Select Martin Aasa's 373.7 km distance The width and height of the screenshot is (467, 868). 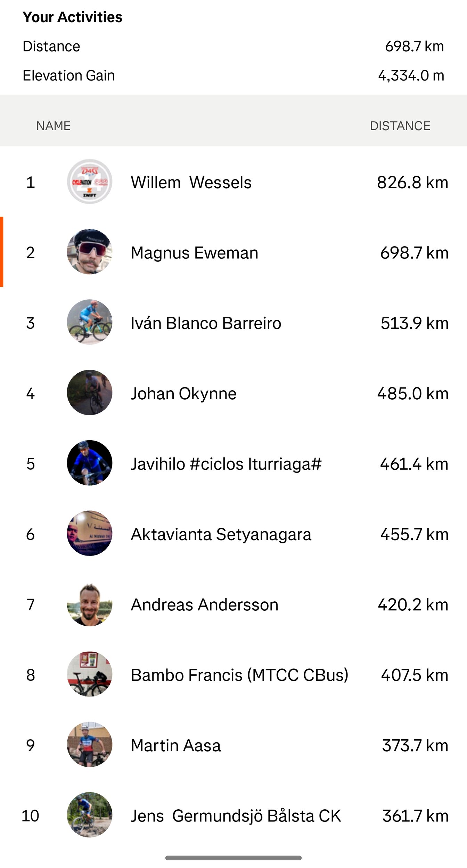click(415, 745)
